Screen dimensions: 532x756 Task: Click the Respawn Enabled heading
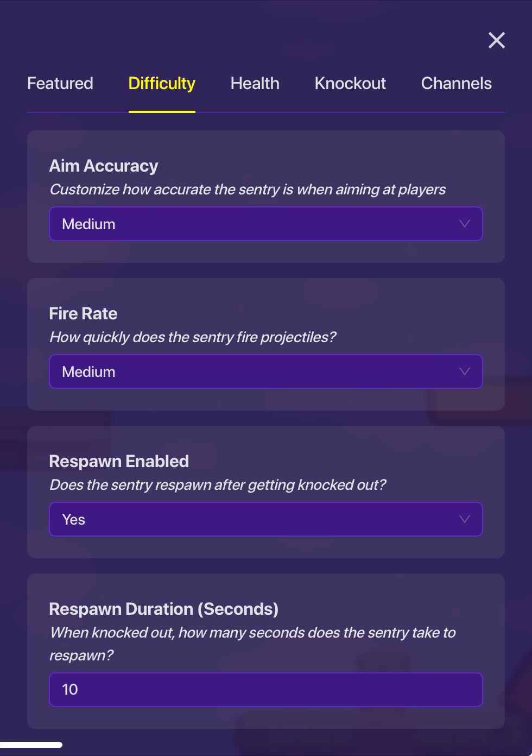pyautogui.click(x=119, y=461)
